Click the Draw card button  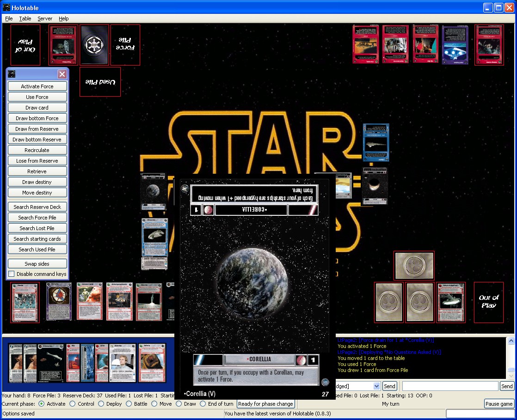[x=37, y=108]
